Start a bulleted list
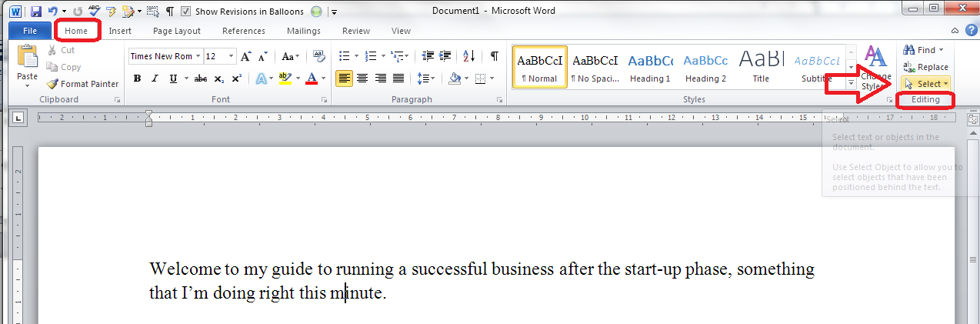The width and height of the screenshot is (980, 324). (x=344, y=56)
